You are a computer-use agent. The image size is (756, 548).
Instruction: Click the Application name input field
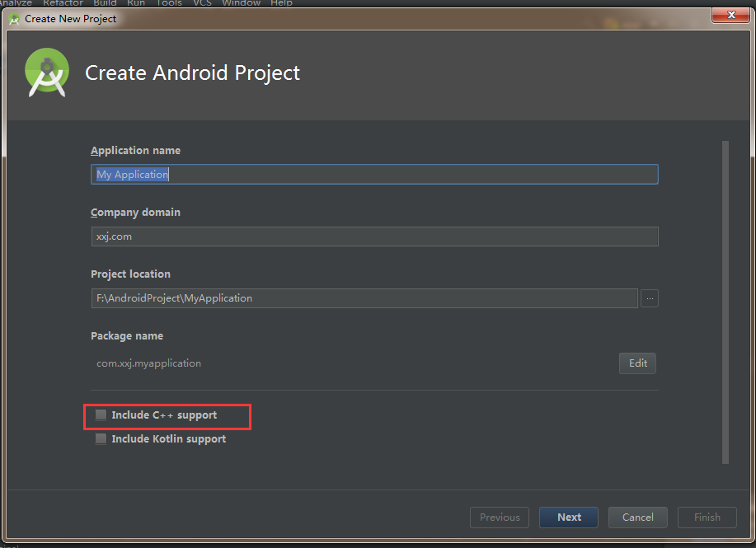pos(374,175)
